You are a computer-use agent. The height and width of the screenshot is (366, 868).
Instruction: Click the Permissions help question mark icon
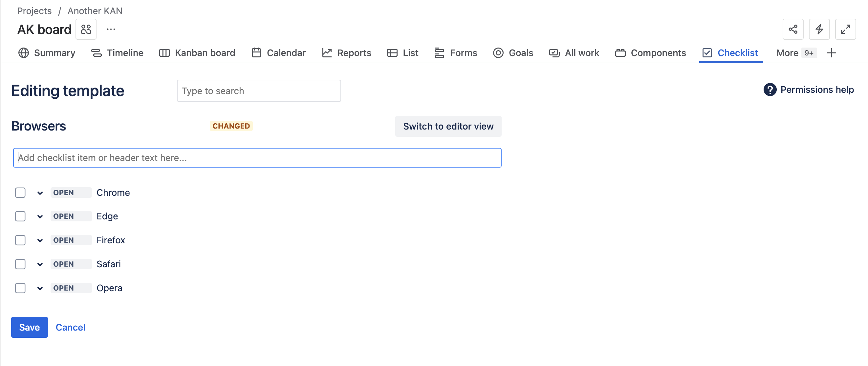770,90
